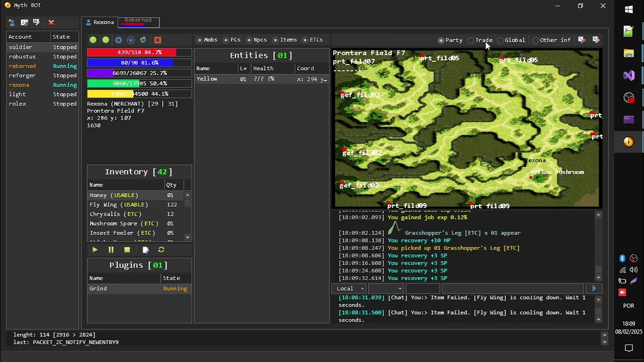Click the Windows Start button
Image resolution: width=644 pixels, height=362 pixels.
629,9
